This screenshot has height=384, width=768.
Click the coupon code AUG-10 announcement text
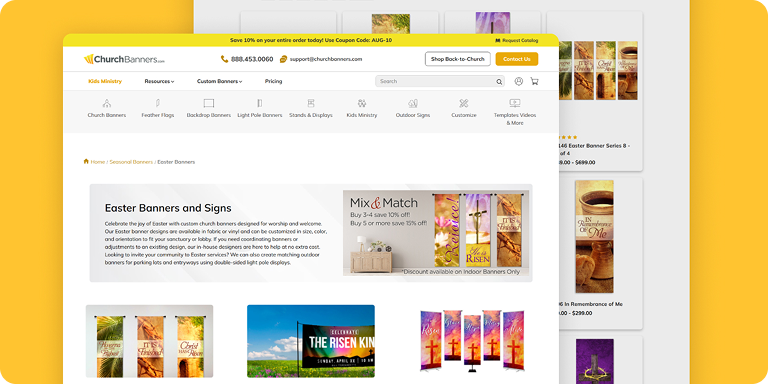(311, 41)
